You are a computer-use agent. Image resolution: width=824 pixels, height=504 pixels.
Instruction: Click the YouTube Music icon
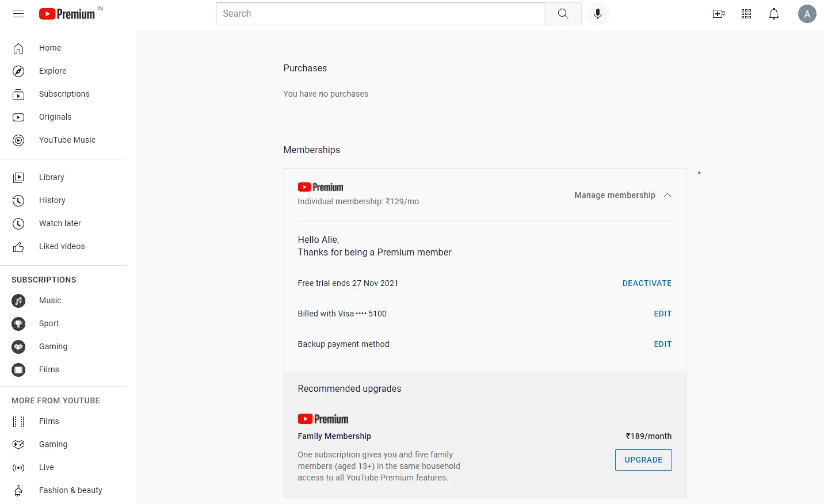click(x=18, y=140)
